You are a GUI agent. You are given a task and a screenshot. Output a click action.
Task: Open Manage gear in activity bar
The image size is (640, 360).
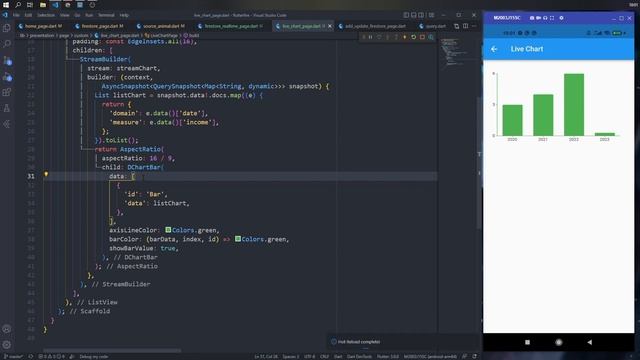(x=7, y=345)
